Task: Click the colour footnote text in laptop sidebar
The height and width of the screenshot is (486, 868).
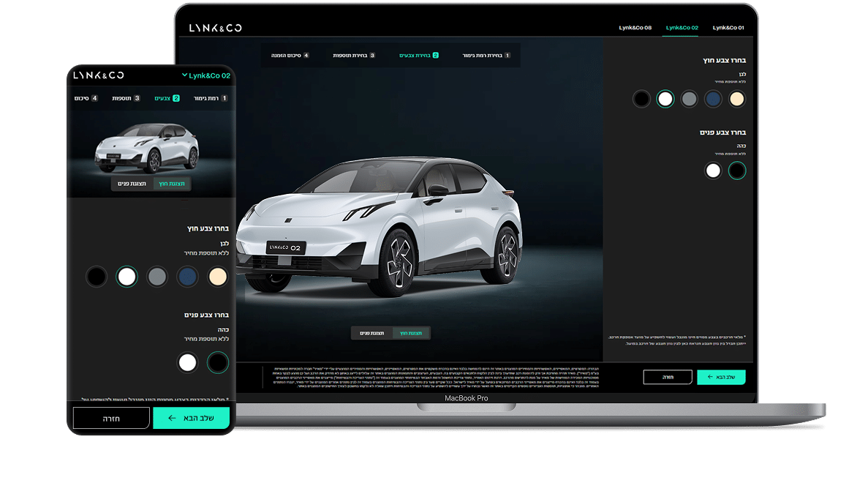Action: pos(676,340)
